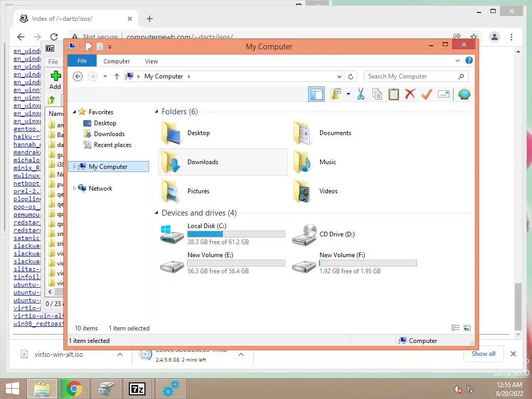Toggle the navigation pane button in toolbar
Screen dimensions: 532x399
pos(316,94)
